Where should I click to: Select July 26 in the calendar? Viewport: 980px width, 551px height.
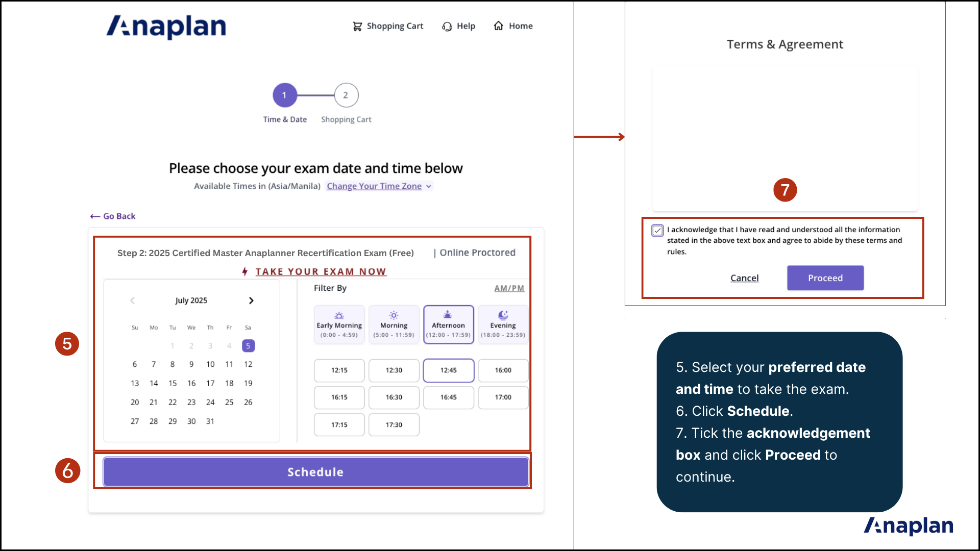point(248,403)
